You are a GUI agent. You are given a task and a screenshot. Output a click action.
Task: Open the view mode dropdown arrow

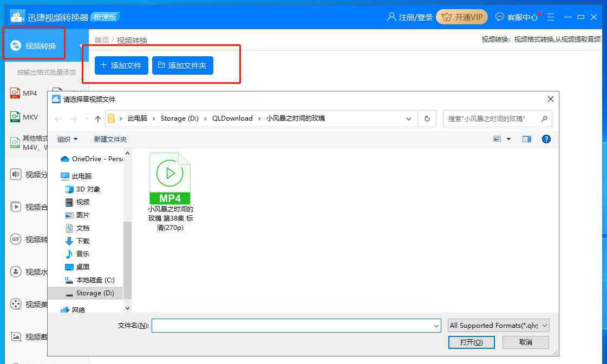pos(508,139)
